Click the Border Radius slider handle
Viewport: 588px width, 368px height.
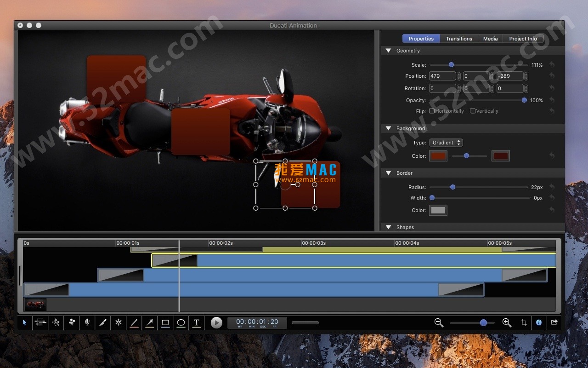[452, 187]
